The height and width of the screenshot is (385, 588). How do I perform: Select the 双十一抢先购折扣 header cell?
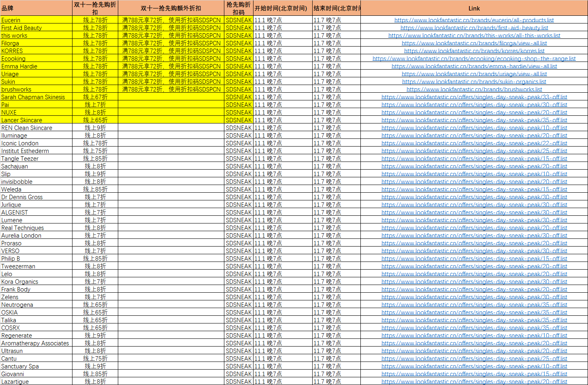pos(95,8)
